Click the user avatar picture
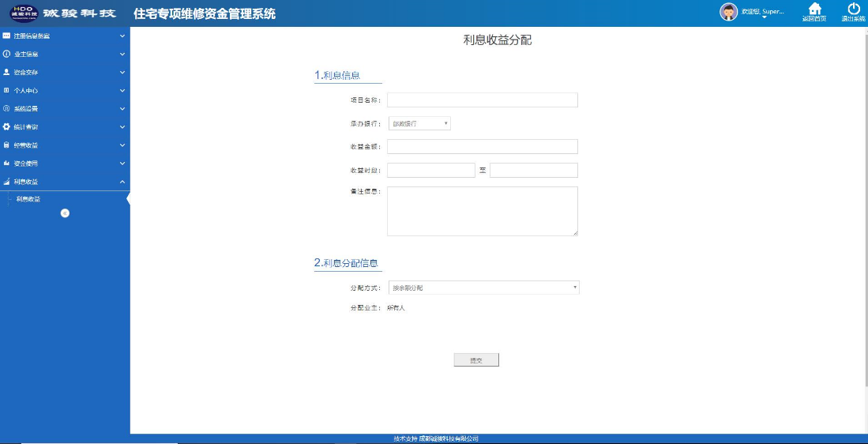The width and height of the screenshot is (868, 444). [x=728, y=12]
